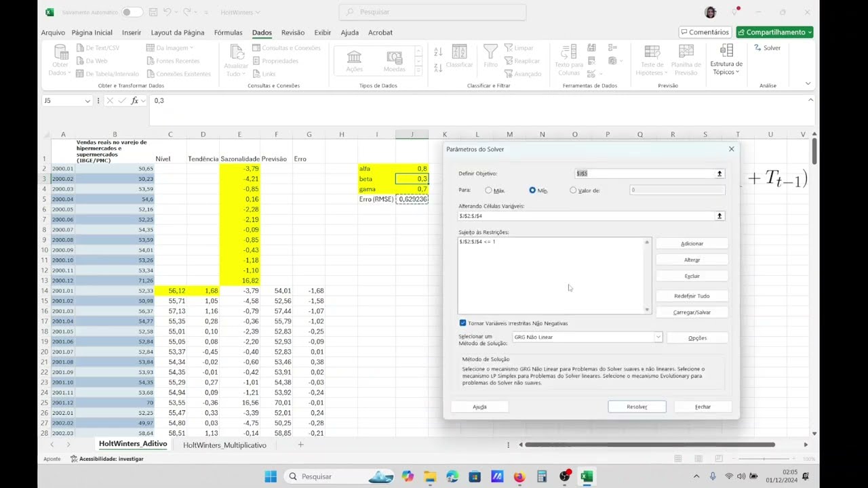Click range selector for Células Variáveis
868x488 pixels.
719,216
